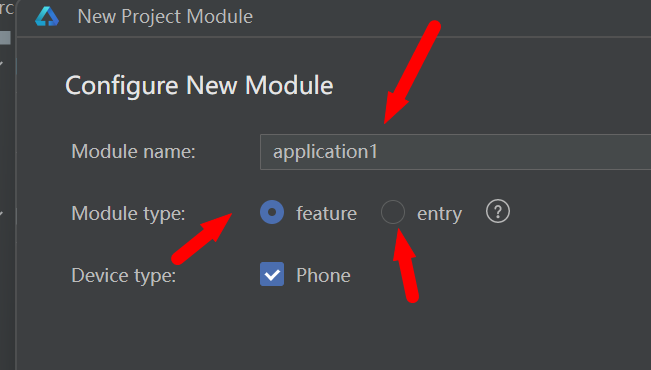The image size is (651, 370).
Task: Click the upper chevron behind the dialog
Action: (2, 64)
